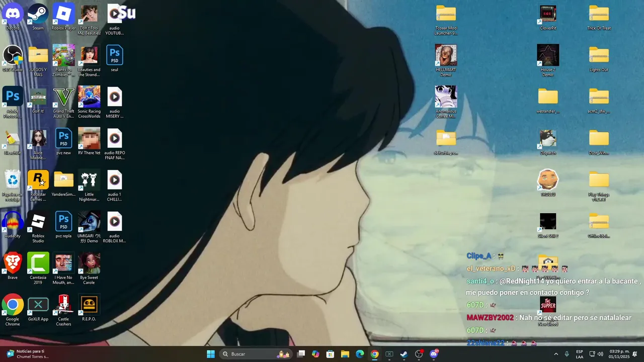Open Noticias para ti taskbar widget

(x=28, y=354)
